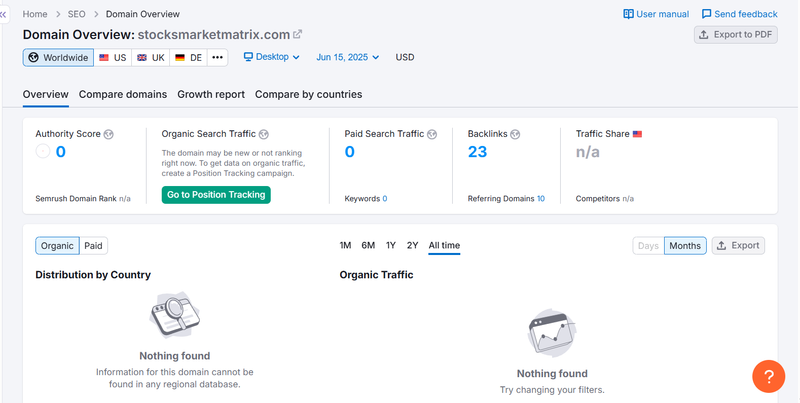Open the Compare by countries tab
800x403 pixels.
309,94
